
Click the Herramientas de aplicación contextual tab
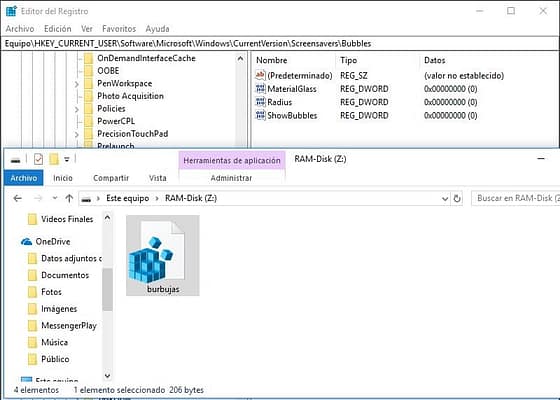[x=232, y=160]
